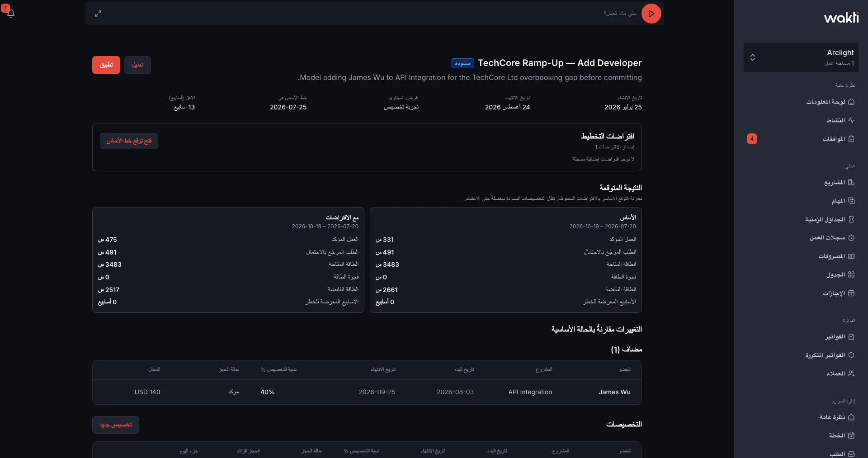Viewport: 868px width, 458px height.
Task: Open الإجازات leaves icon
Action: (x=851, y=293)
